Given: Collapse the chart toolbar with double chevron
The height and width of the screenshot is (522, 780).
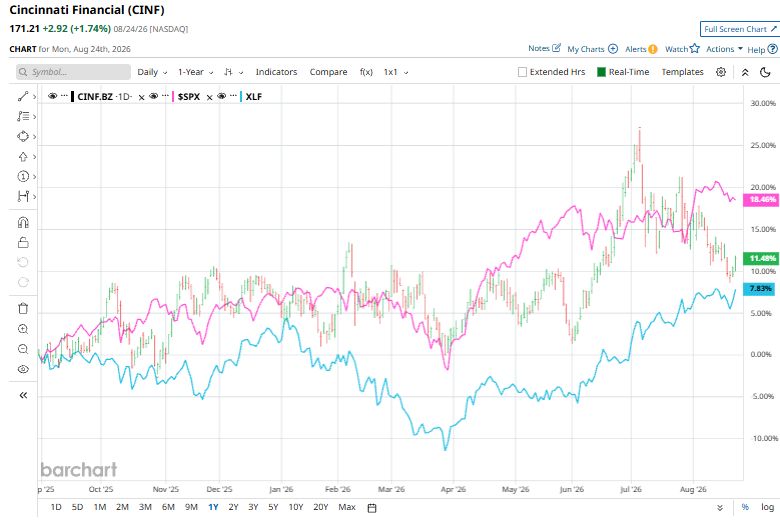Looking at the screenshot, I should [x=745, y=72].
